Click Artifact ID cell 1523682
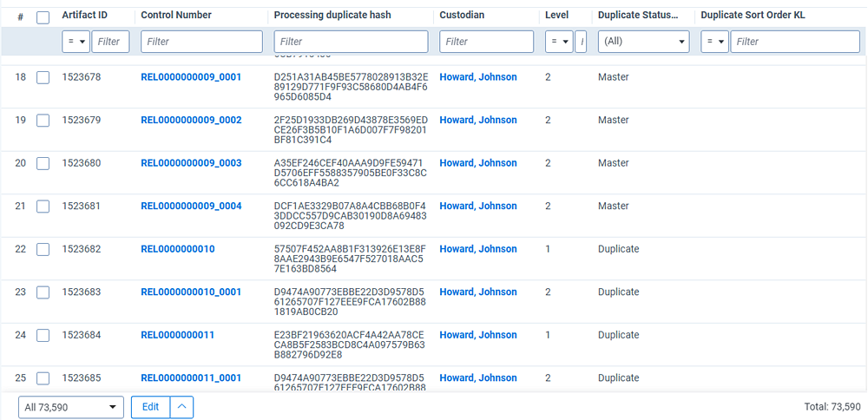 [82, 249]
